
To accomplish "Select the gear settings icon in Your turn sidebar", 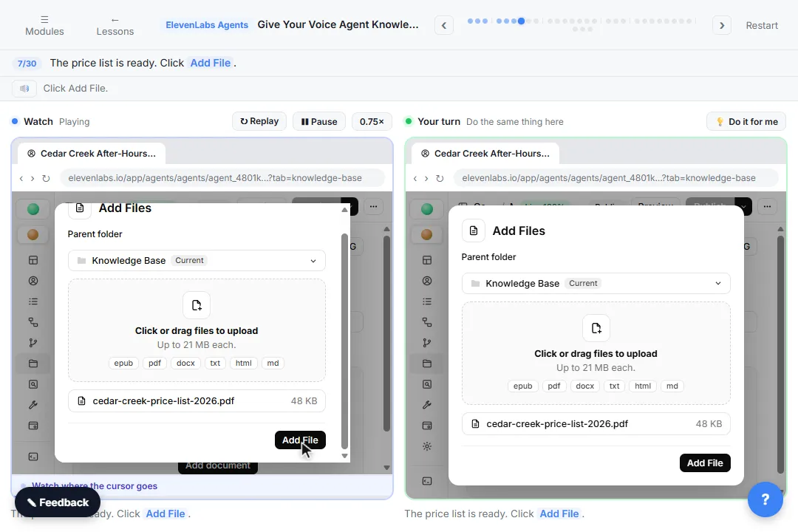I will coord(427,446).
